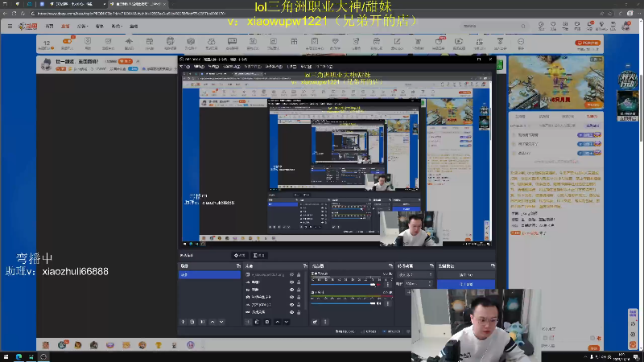The height and width of the screenshot is (362, 644).
Task: Select the red active tab in right chat panel
Action: [x=592, y=117]
